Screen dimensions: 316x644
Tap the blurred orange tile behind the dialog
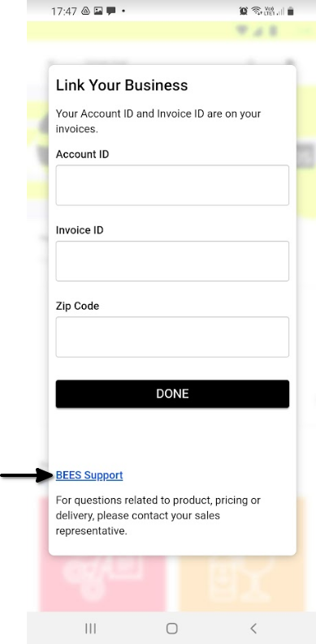click(x=243, y=583)
